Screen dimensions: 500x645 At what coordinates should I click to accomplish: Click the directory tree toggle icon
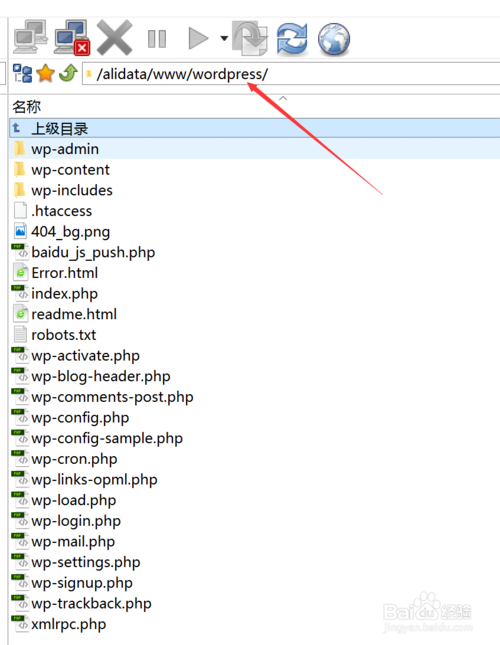(x=22, y=73)
